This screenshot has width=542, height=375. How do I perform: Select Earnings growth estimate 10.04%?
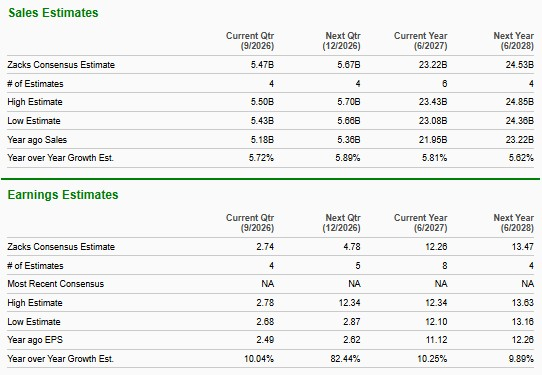[259, 359]
